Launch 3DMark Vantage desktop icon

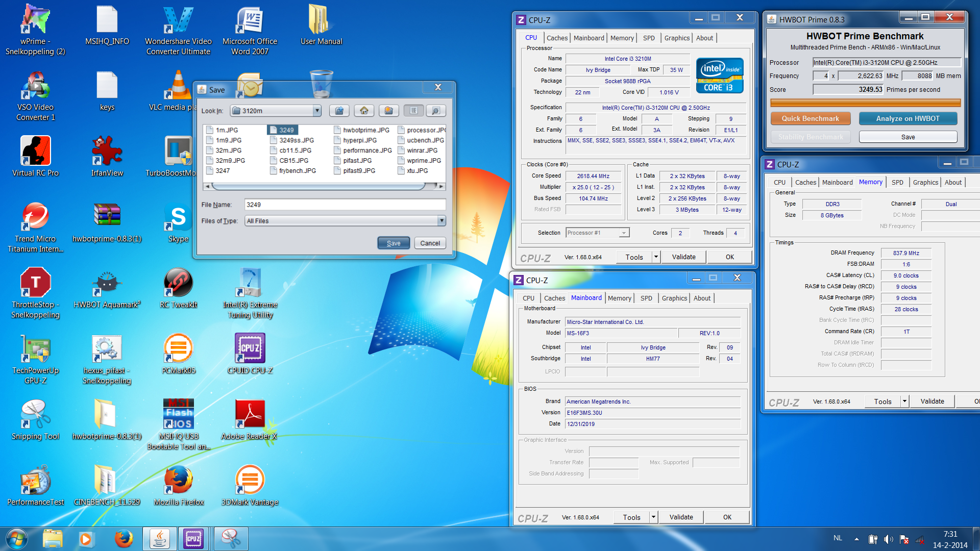(x=250, y=486)
